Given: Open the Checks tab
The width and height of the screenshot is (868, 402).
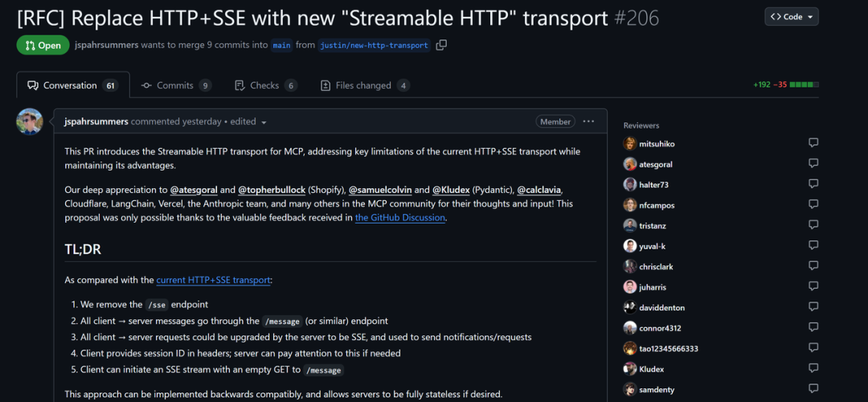Looking at the screenshot, I should [x=266, y=85].
